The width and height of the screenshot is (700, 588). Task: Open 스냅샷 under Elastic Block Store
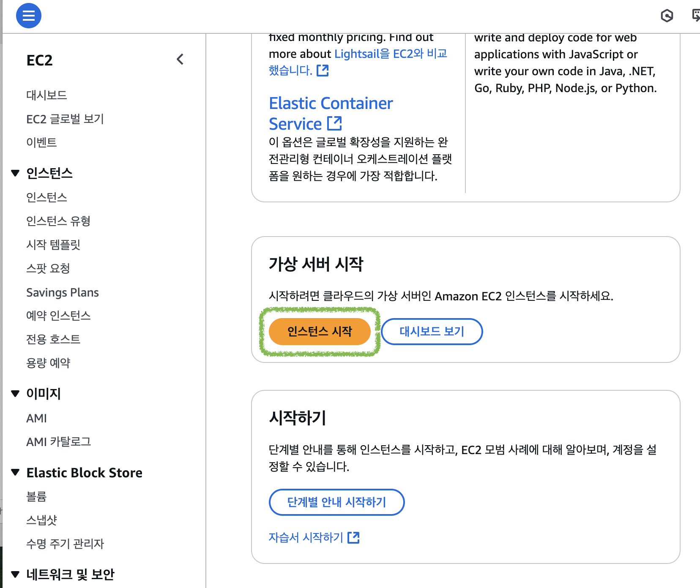[x=41, y=520]
